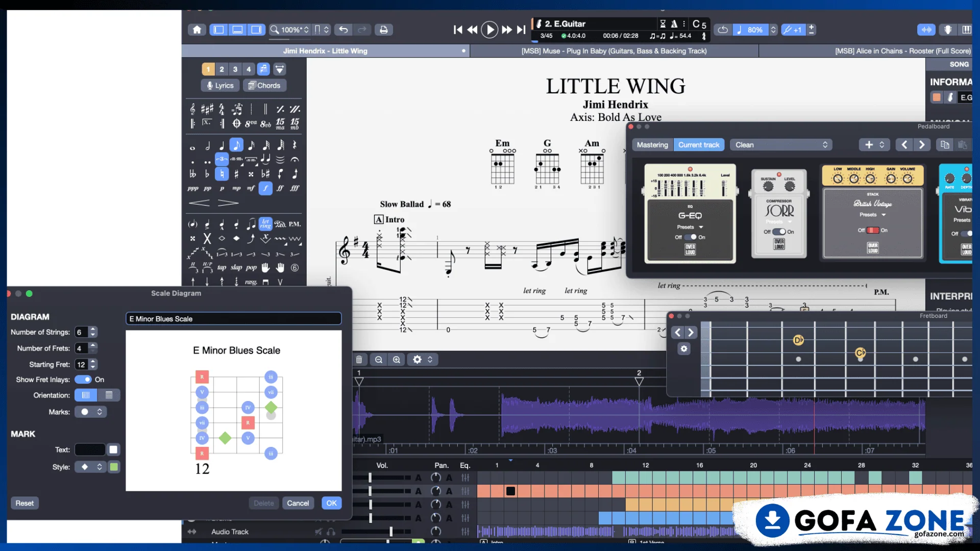Apply the slap technique marking
Viewport: 980px width, 551px height.
click(x=236, y=267)
